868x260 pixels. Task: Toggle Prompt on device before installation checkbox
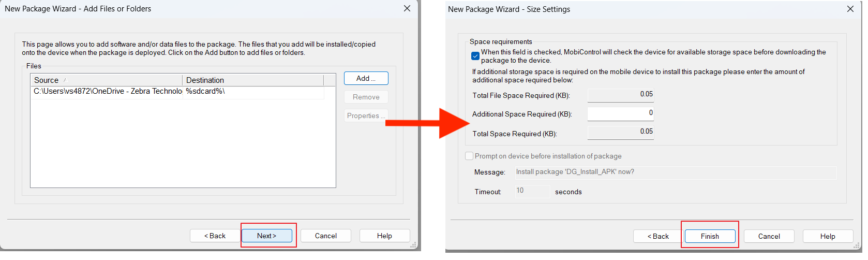[469, 156]
